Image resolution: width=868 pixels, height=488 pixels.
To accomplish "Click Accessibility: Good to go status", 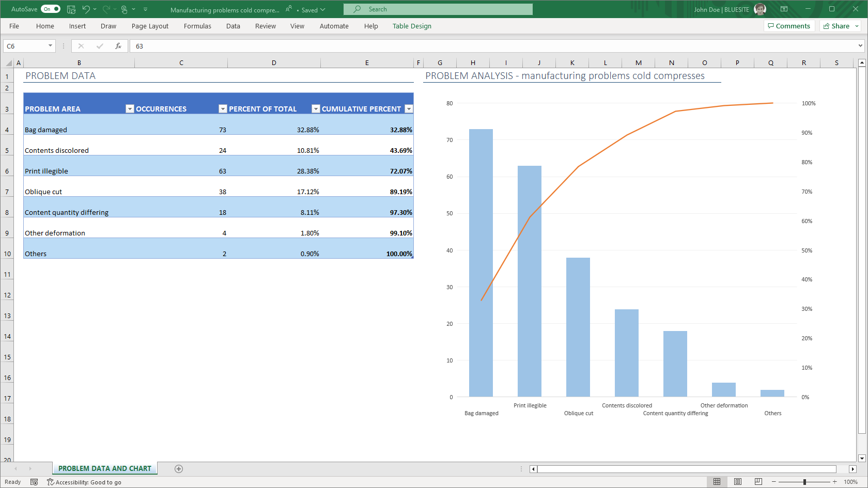I will pos(84,482).
